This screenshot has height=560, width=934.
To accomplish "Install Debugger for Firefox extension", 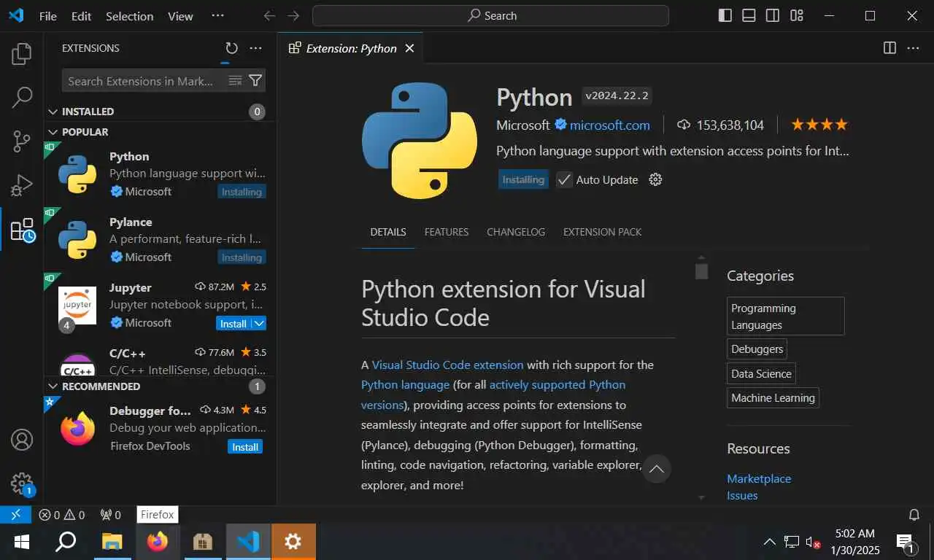I will click(x=245, y=447).
